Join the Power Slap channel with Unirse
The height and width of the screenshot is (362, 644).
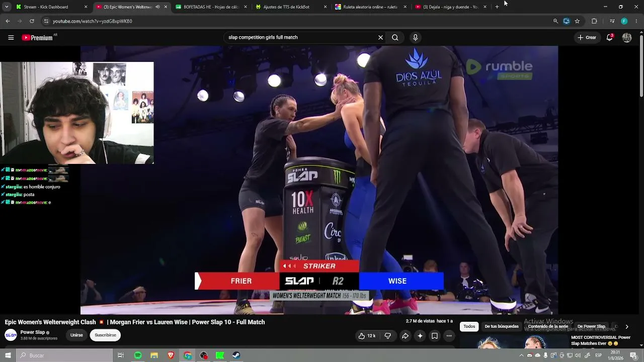coord(76,335)
